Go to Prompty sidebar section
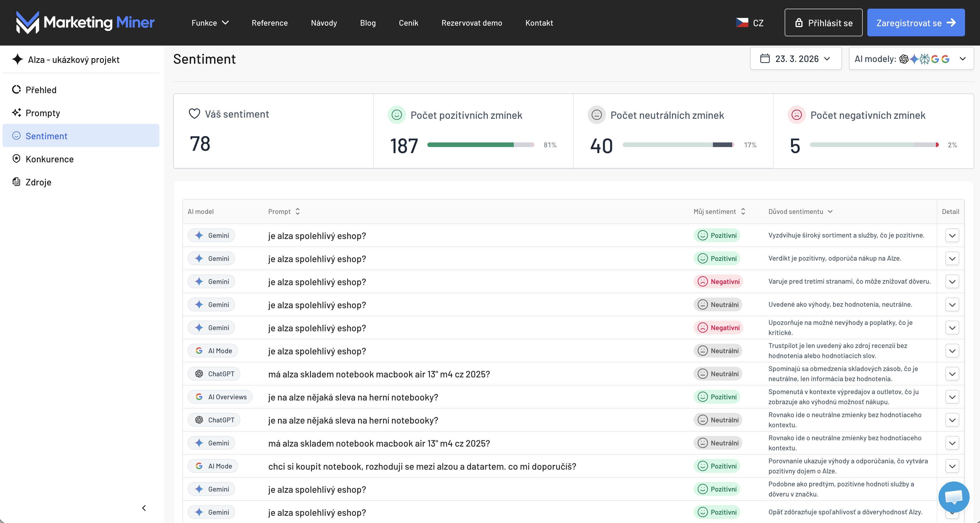 tap(43, 113)
